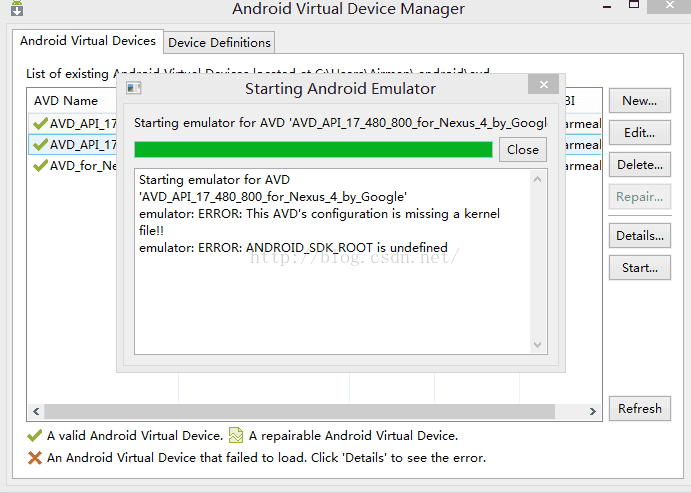Click the horizontal scrollbar thumb
This screenshot has height=493, width=691.
click(x=300, y=411)
